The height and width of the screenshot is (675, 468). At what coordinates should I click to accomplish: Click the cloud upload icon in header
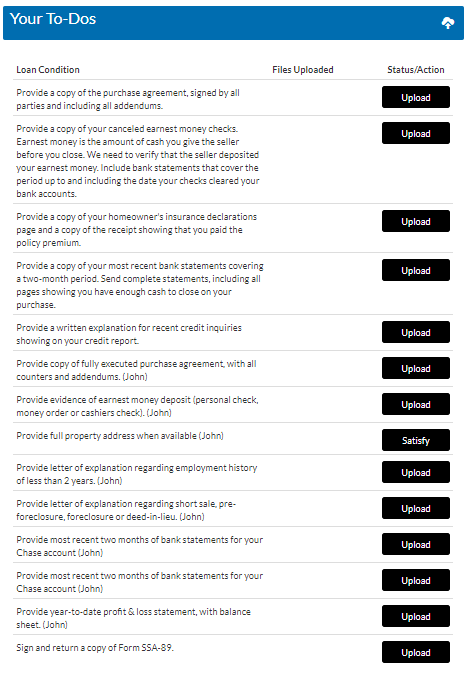pyautogui.click(x=448, y=23)
